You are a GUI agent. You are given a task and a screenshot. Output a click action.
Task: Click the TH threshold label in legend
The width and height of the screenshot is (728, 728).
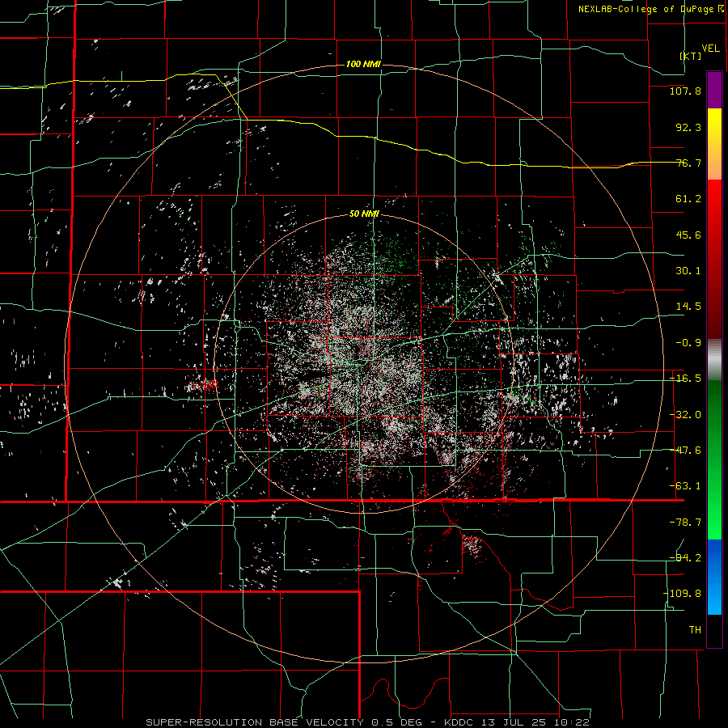[695, 630]
